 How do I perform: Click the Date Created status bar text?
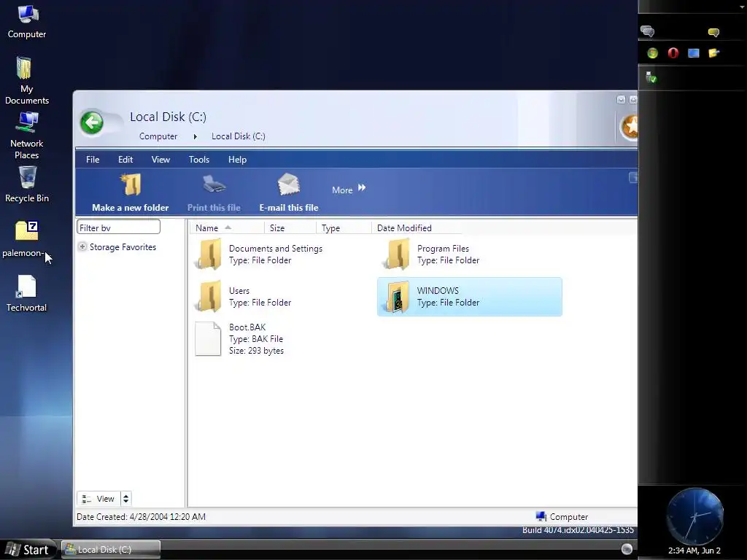(141, 517)
